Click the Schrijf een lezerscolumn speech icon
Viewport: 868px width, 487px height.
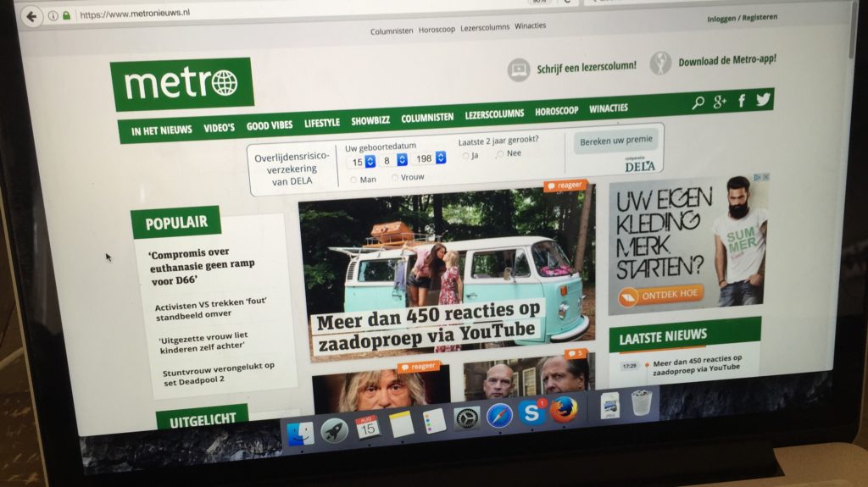(x=519, y=70)
